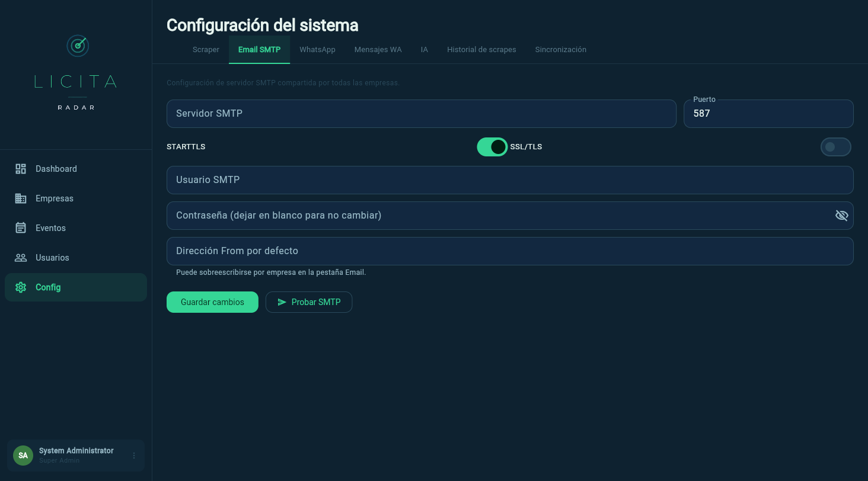Screen dimensions: 868x481
Task: Open Dashboard in the sidebar
Action: click(x=76, y=169)
